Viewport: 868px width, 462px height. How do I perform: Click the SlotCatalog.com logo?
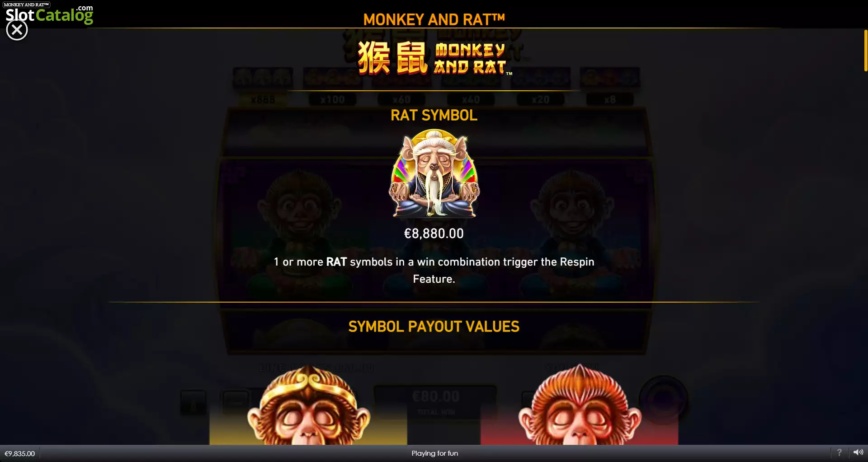point(49,14)
